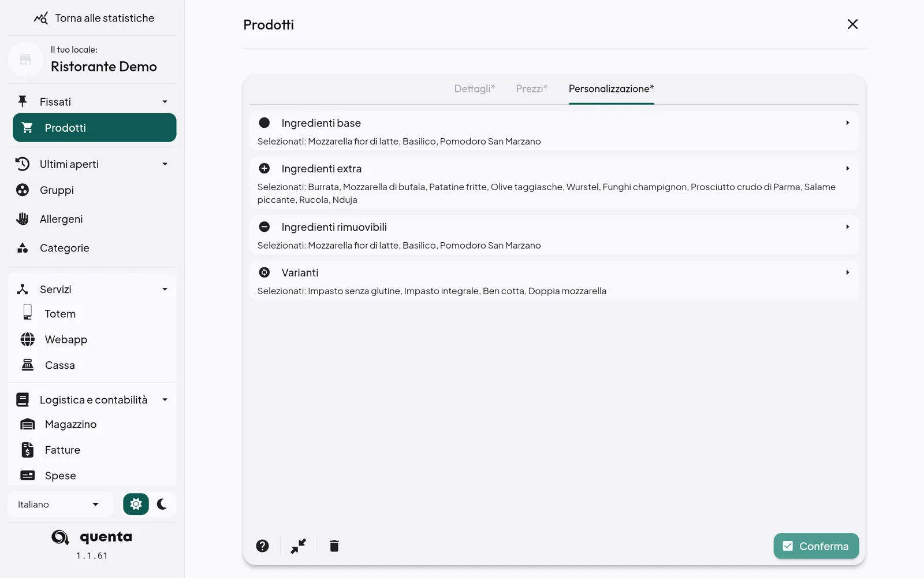Enable dark mode moon toggle
924x578 pixels.
[x=162, y=504]
